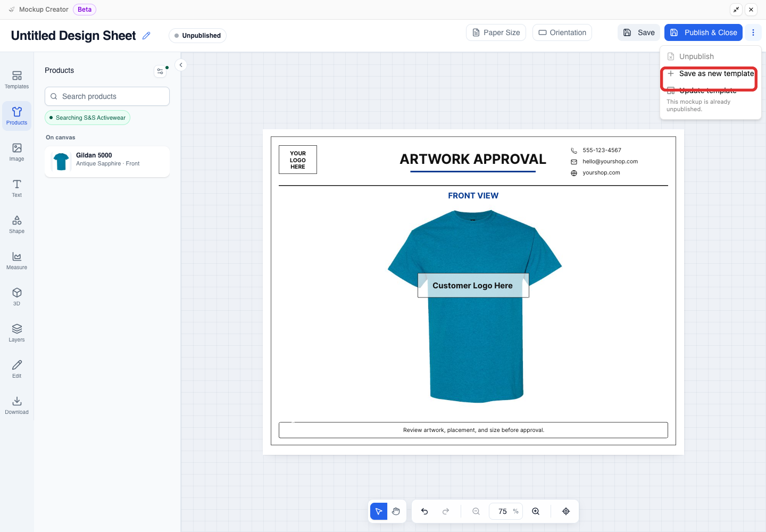Screen dimensions: 766x532
Task: Open the Templates sidebar panel
Action: click(16, 80)
